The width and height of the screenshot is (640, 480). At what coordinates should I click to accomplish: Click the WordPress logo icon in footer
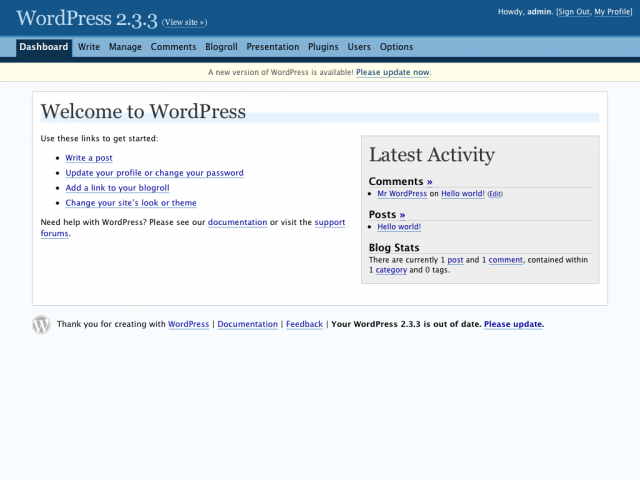(41, 324)
